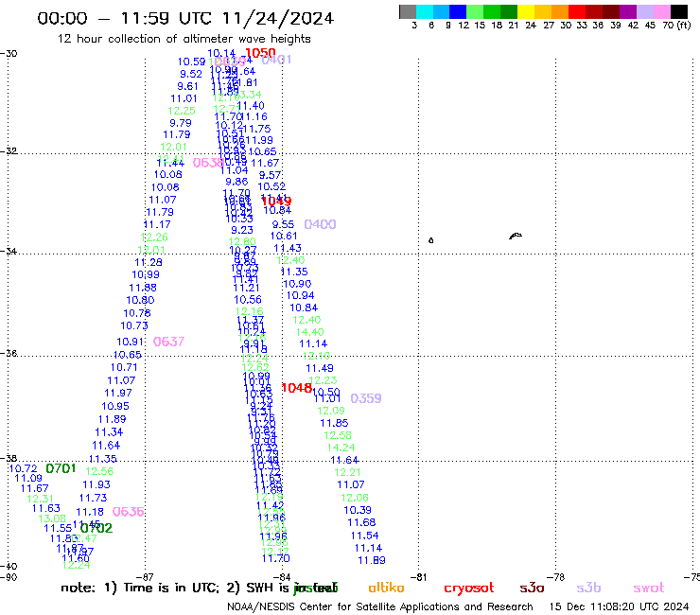Click the chart title with date 11/24/2024
700x615 pixels.
[185, 18]
